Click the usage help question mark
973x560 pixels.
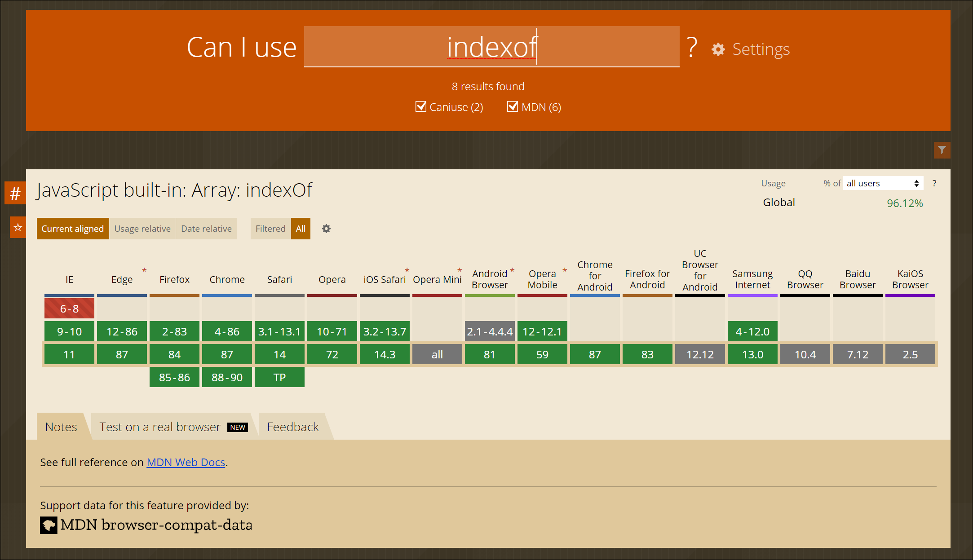click(x=934, y=183)
